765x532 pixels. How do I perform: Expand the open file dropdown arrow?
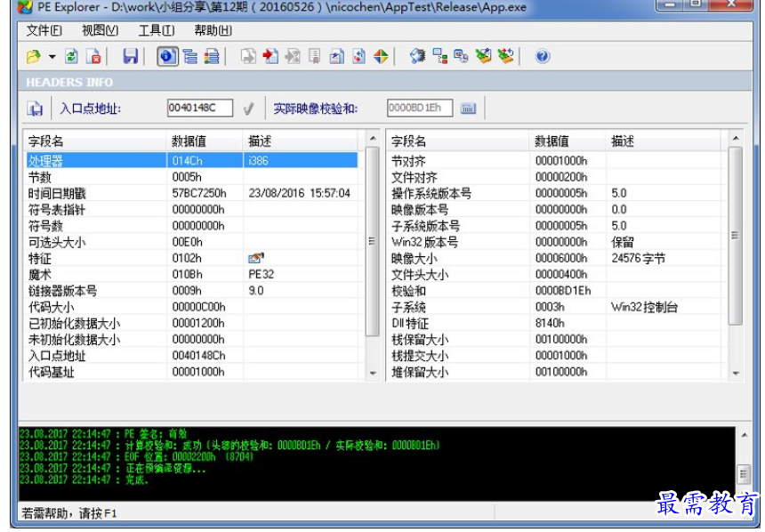[x=52, y=57]
